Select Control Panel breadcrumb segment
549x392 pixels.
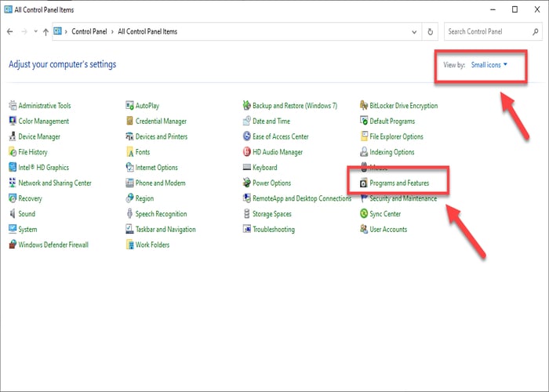point(89,31)
